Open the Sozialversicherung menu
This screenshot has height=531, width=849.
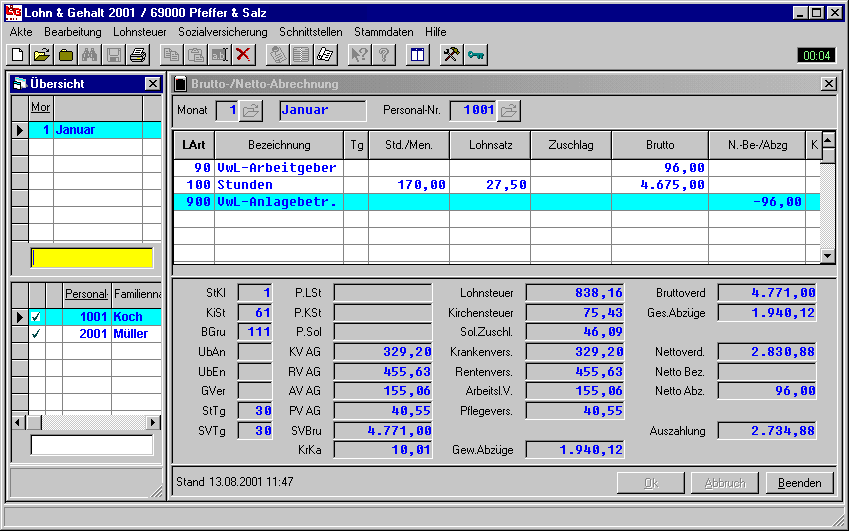[223, 32]
